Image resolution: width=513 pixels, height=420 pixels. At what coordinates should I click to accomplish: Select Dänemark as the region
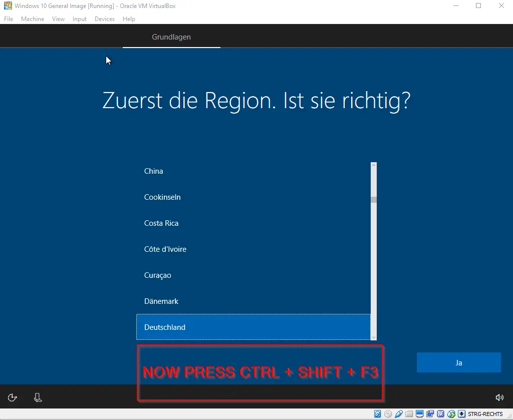coord(253,301)
